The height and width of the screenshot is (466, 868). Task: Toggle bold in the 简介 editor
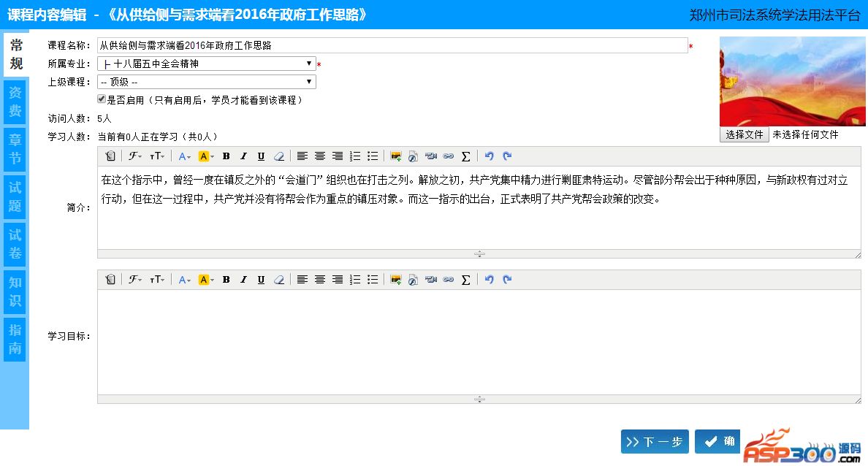[x=226, y=156]
